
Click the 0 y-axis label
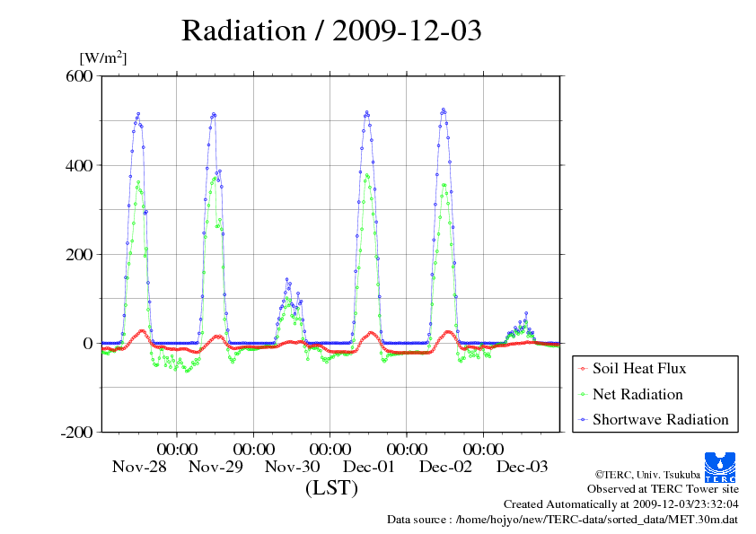(x=88, y=344)
